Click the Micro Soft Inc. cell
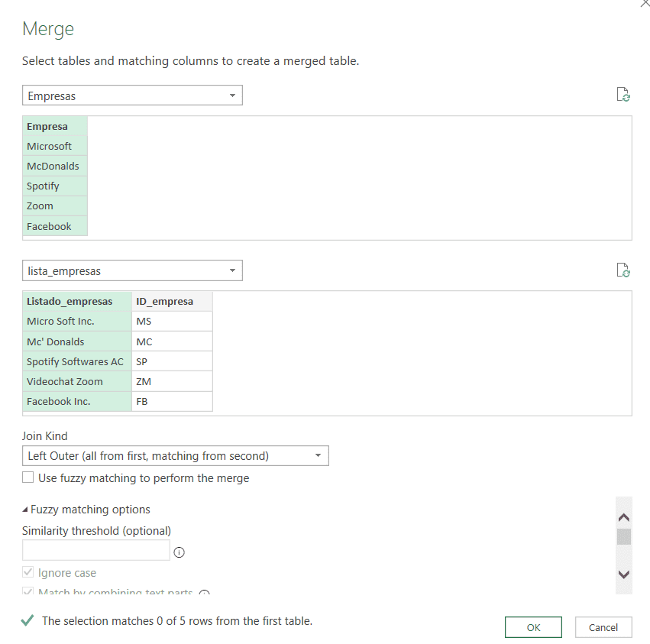650x644 pixels. 77,322
